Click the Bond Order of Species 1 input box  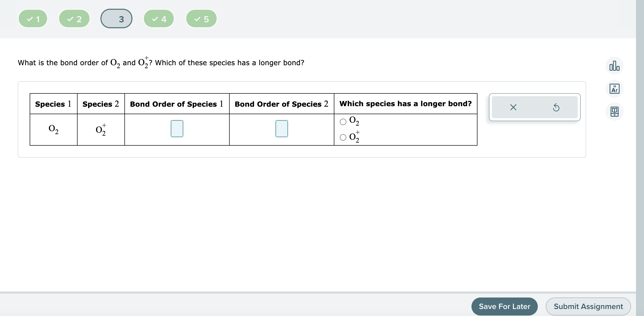tap(177, 128)
